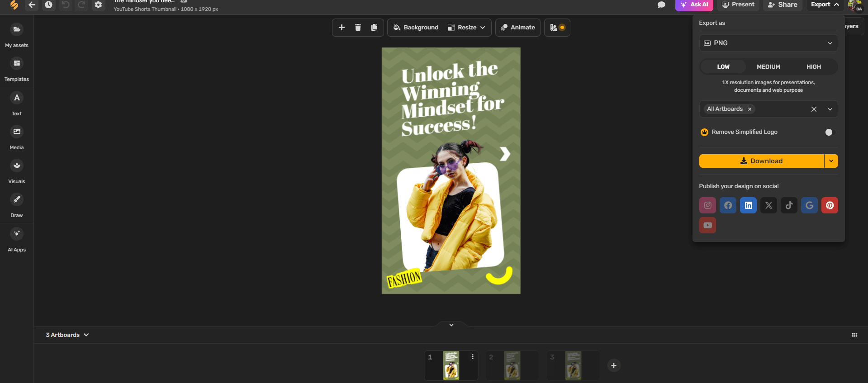Expand artboard selection dropdown chevron
The image size is (868, 383).
(x=830, y=109)
